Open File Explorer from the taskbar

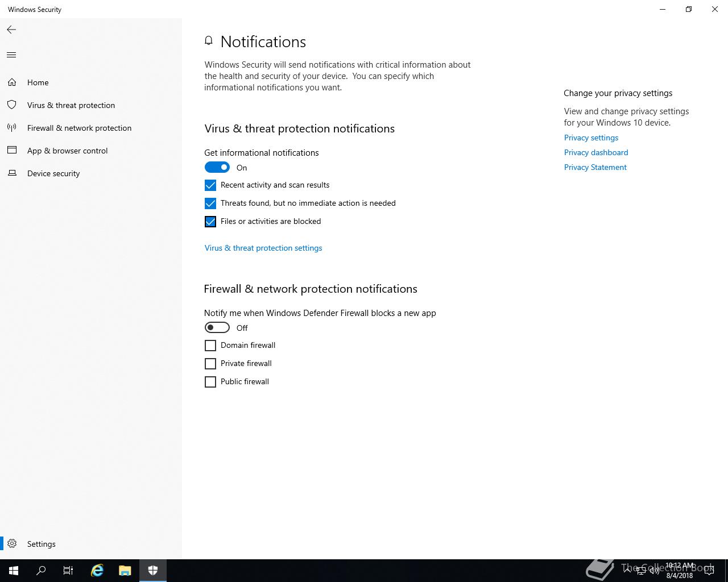125,571
